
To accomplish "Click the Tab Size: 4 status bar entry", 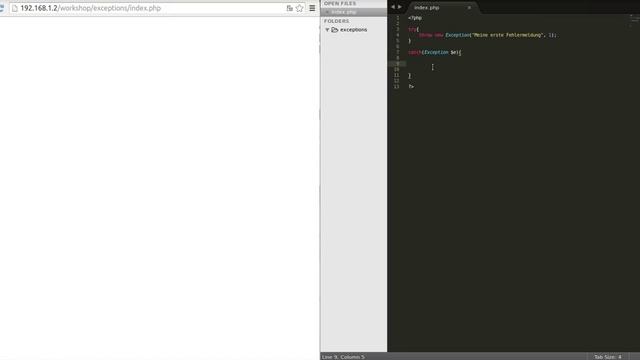I will (x=607, y=357).
